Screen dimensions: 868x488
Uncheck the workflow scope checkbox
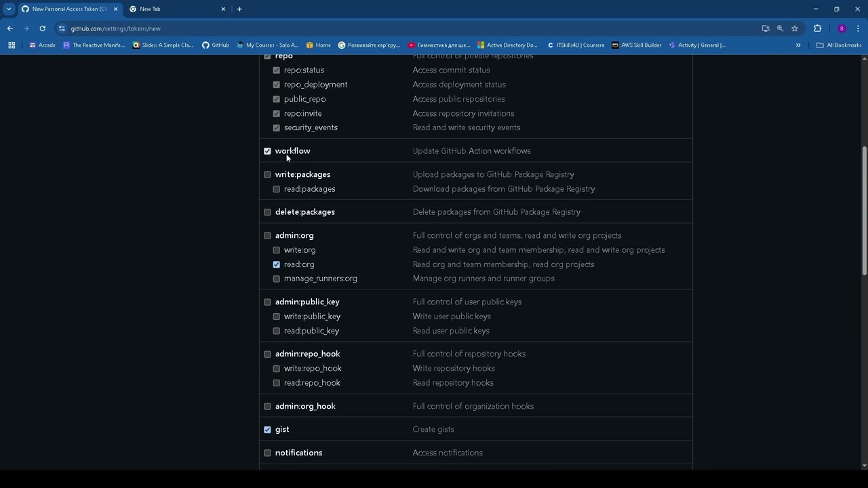pos(267,151)
